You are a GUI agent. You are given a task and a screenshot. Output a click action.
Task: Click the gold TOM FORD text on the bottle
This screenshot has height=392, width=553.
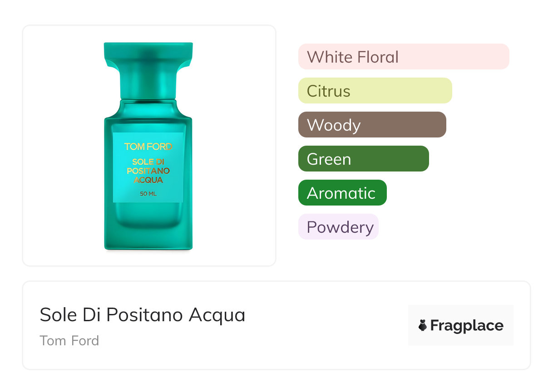(x=148, y=147)
